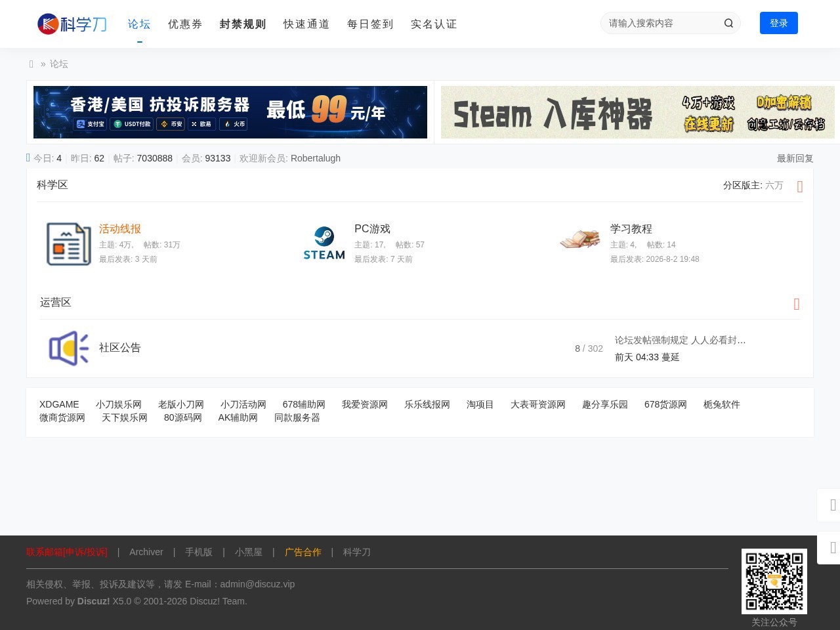The height and width of the screenshot is (630, 840).
Task: Open the 我爱资源网 friend link
Action: coord(365,404)
